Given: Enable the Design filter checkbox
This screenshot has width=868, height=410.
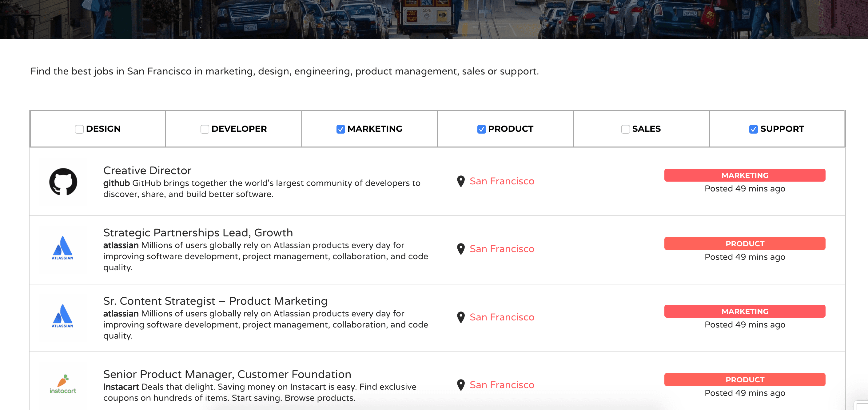Looking at the screenshot, I should (79, 129).
